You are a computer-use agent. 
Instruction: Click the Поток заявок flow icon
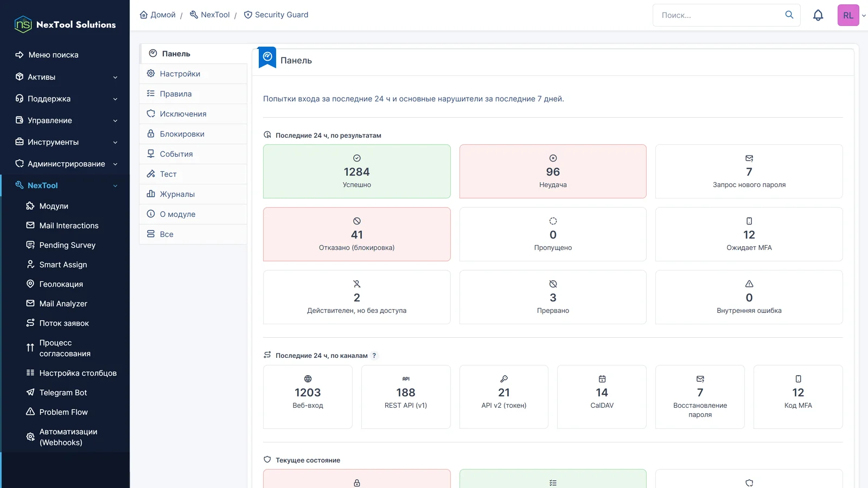pos(30,323)
